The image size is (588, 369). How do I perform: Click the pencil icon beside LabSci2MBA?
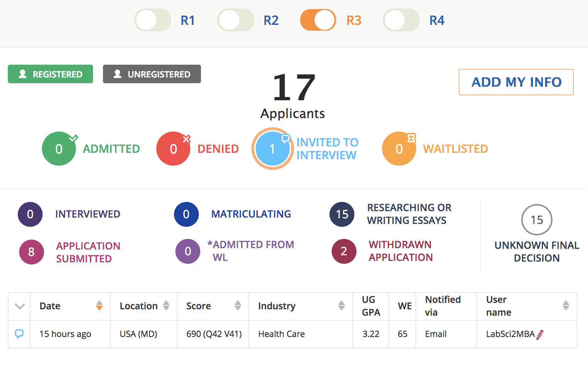tap(540, 335)
